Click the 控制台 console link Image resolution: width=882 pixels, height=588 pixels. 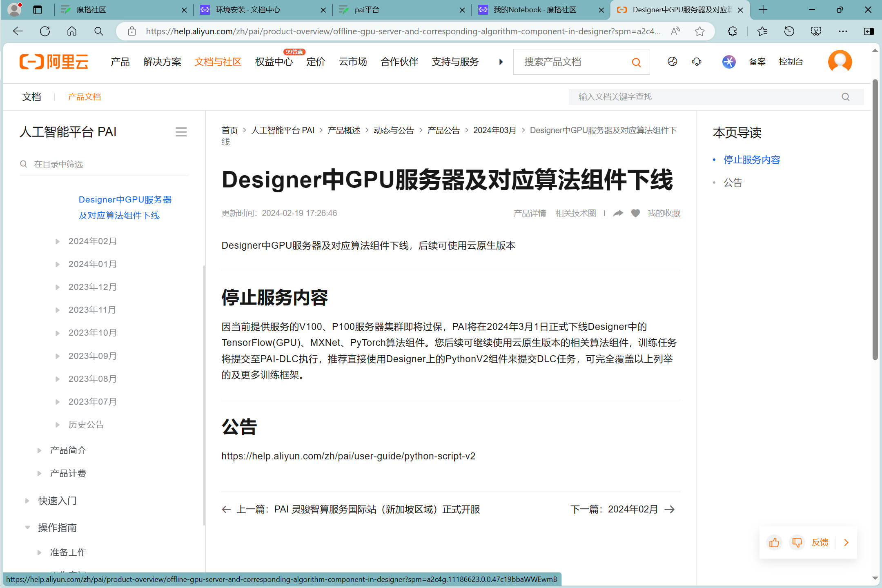click(x=791, y=62)
